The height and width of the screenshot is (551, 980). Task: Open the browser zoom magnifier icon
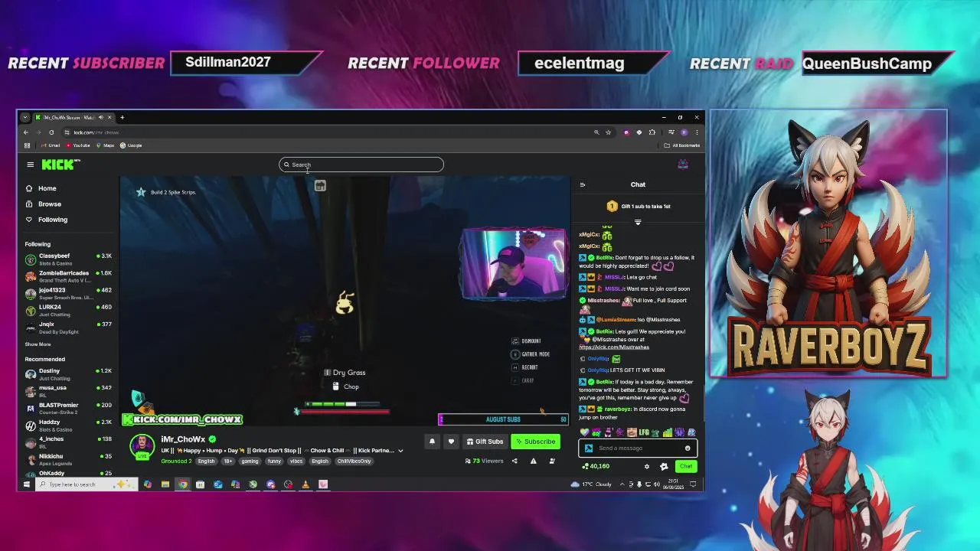click(596, 132)
